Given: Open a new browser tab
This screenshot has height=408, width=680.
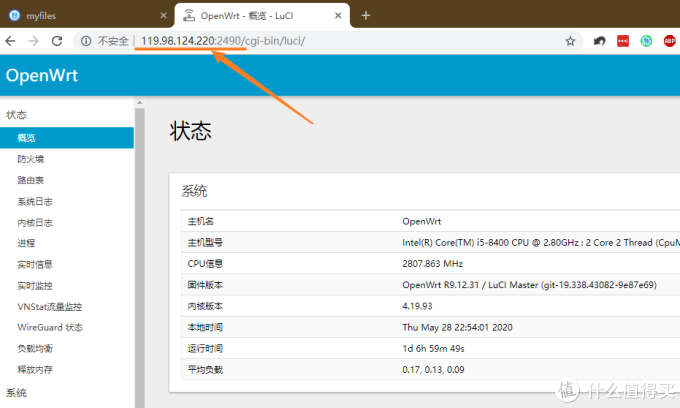Looking at the screenshot, I should point(366,16).
